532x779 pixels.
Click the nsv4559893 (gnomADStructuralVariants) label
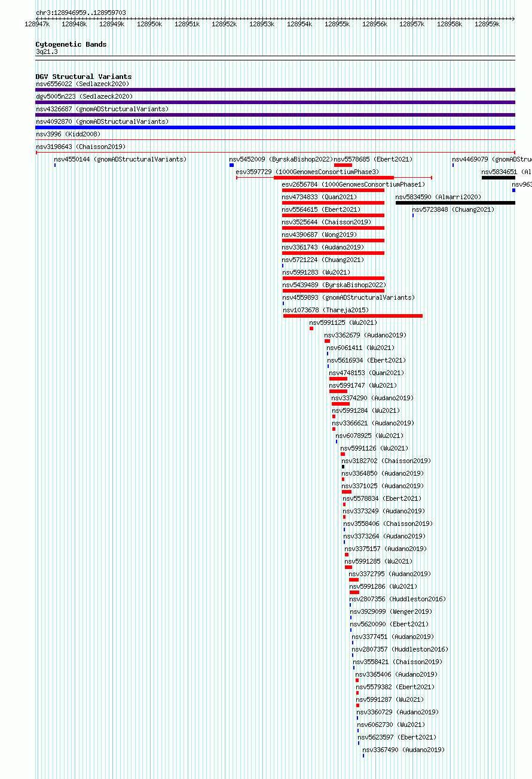[349, 297]
